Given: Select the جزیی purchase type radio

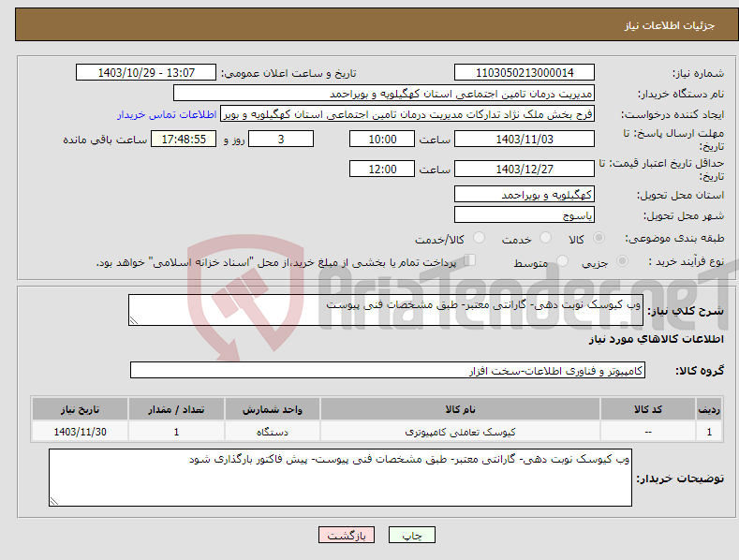Looking at the screenshot, I should pos(622,261).
